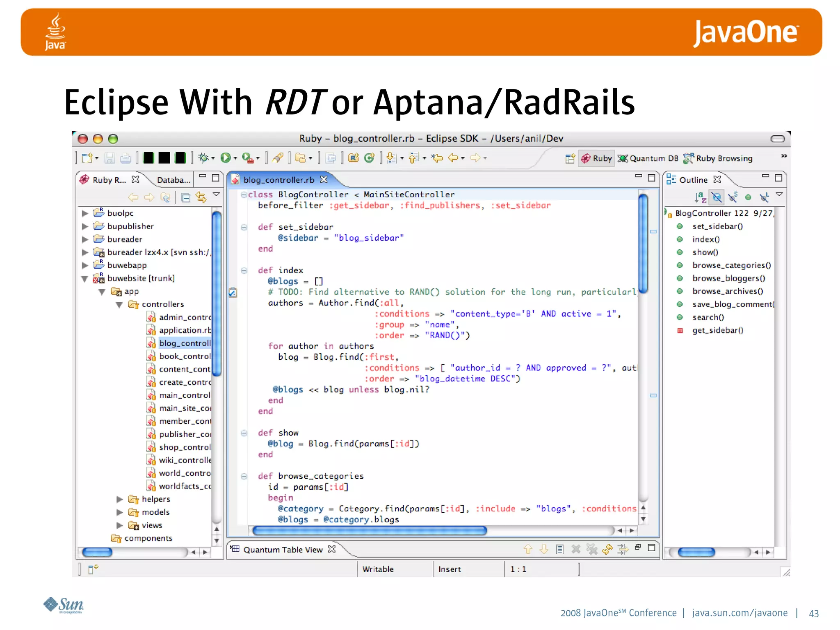Expand the helpers folder
The width and height of the screenshot is (840, 630).
[120, 499]
